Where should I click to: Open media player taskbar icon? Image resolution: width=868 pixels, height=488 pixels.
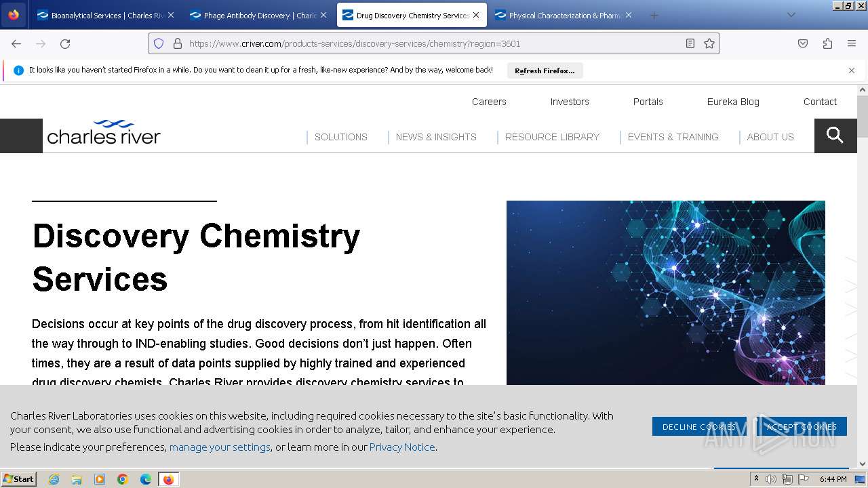coord(100,479)
